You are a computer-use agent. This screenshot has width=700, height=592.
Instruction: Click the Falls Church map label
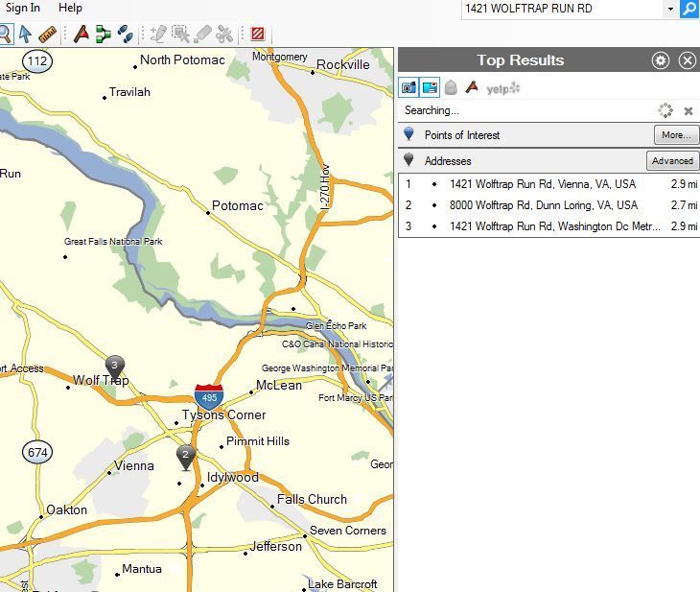point(312,499)
